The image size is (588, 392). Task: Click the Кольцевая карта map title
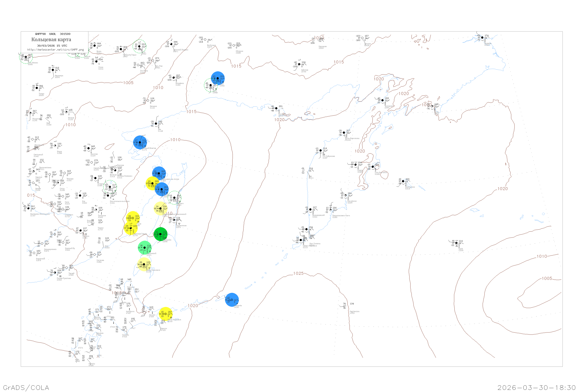click(x=51, y=40)
